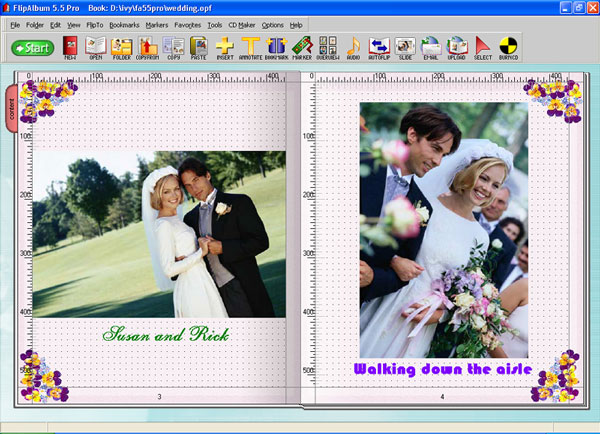Select the couple photo on page 3
The image size is (600, 434).
[x=159, y=234]
